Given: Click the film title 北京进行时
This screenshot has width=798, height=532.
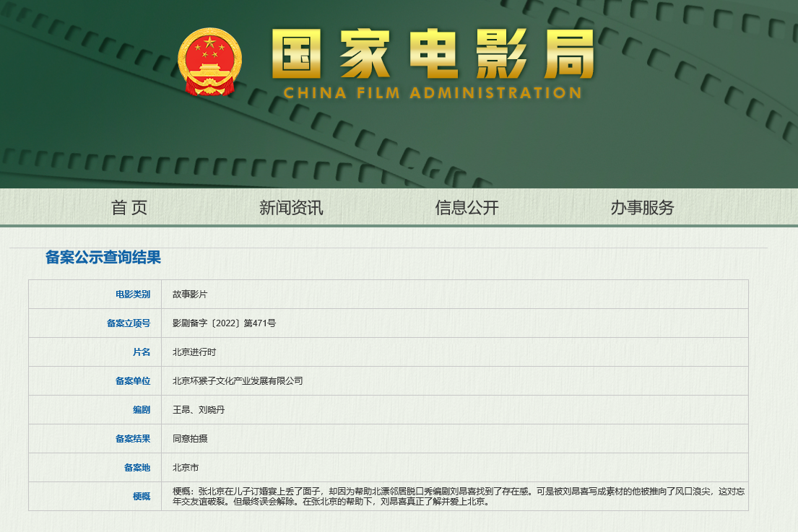Looking at the screenshot, I should 194,352.
